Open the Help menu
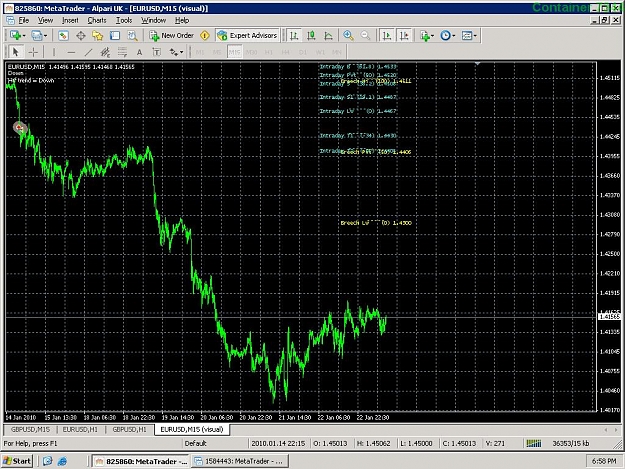 tap(182, 20)
